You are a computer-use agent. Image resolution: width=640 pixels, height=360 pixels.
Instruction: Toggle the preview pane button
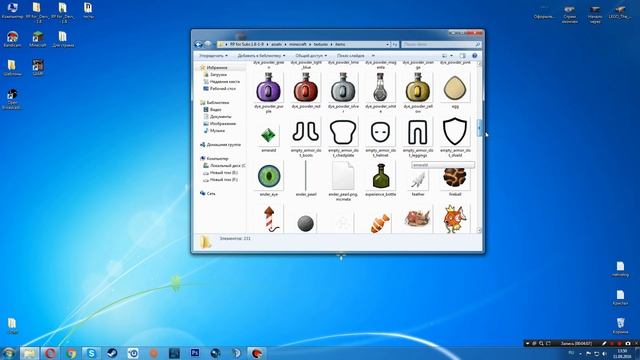pos(462,56)
